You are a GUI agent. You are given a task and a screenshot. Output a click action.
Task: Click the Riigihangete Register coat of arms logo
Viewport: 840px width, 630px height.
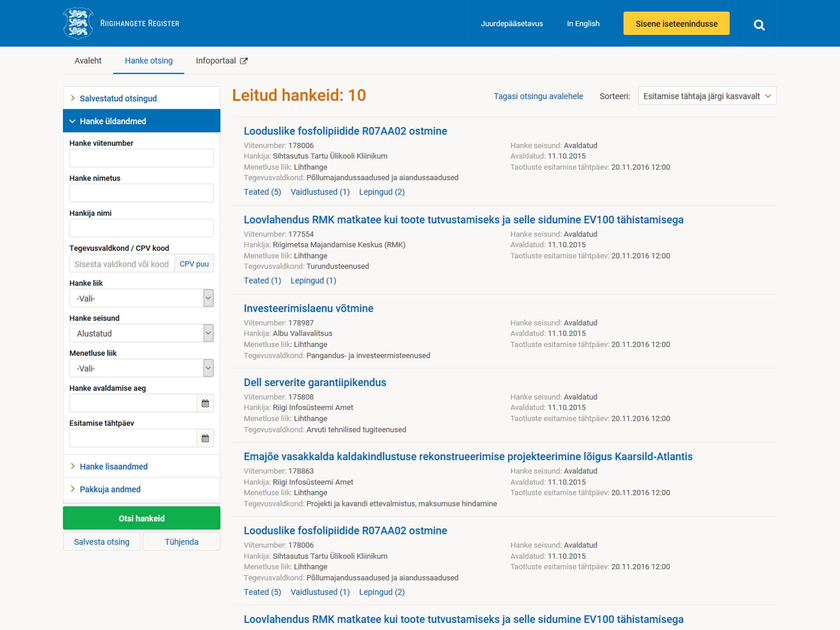(78, 23)
